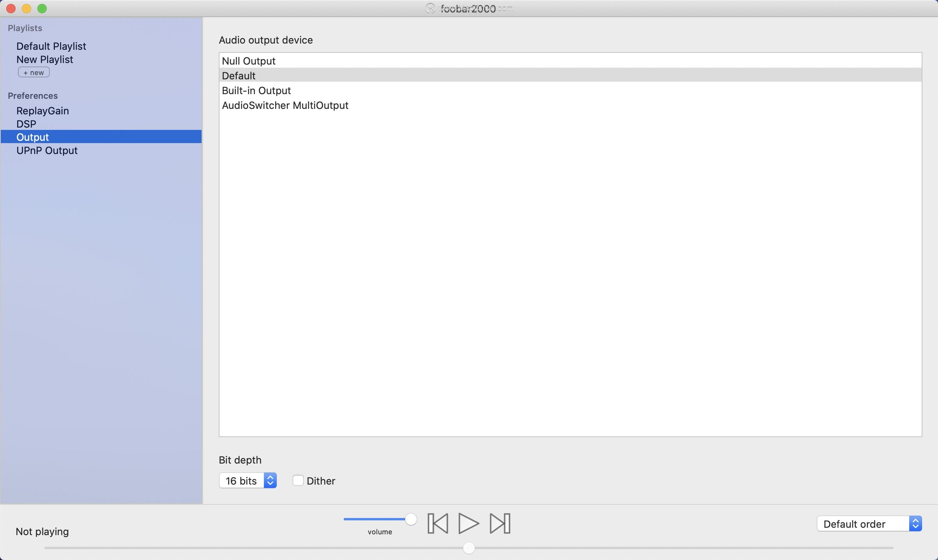Viewport: 938px width, 560px height.
Task: Select Built-in Output as audio device
Action: tap(256, 90)
